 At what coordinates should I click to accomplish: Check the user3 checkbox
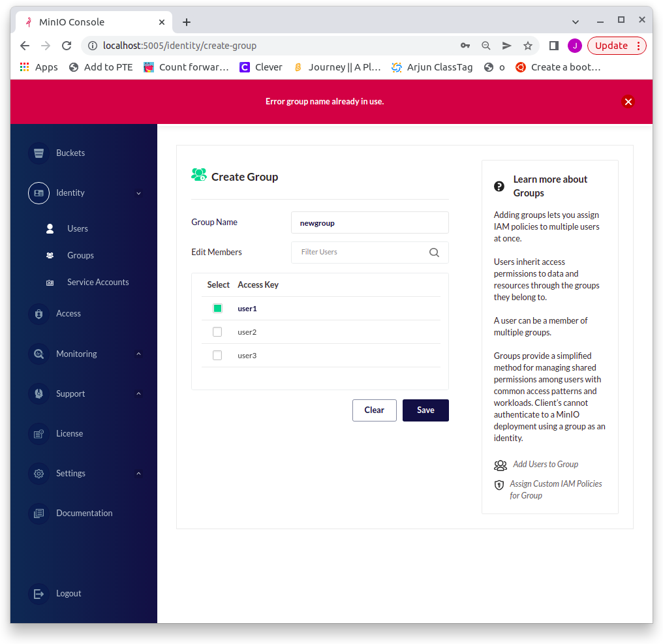(217, 355)
